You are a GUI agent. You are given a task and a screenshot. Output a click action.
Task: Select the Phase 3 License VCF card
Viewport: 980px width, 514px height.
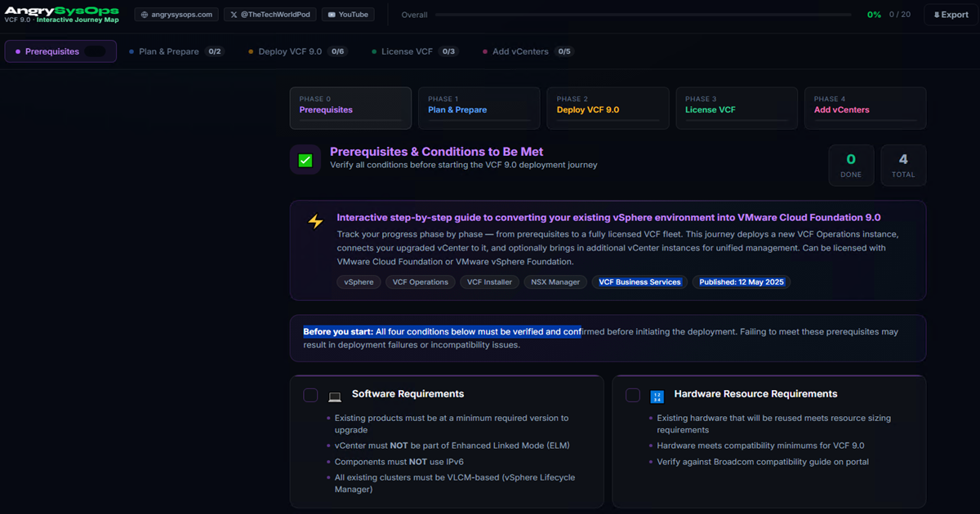click(x=736, y=108)
